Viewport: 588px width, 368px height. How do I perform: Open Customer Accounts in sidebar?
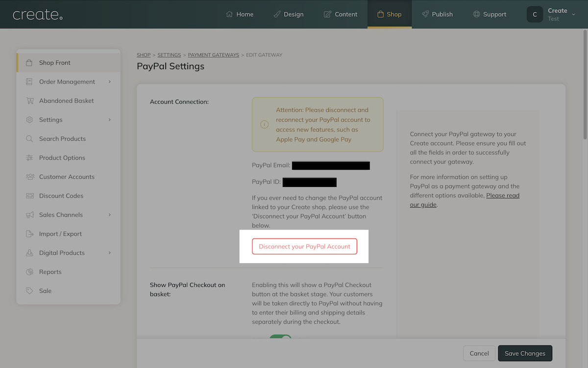pos(69,177)
